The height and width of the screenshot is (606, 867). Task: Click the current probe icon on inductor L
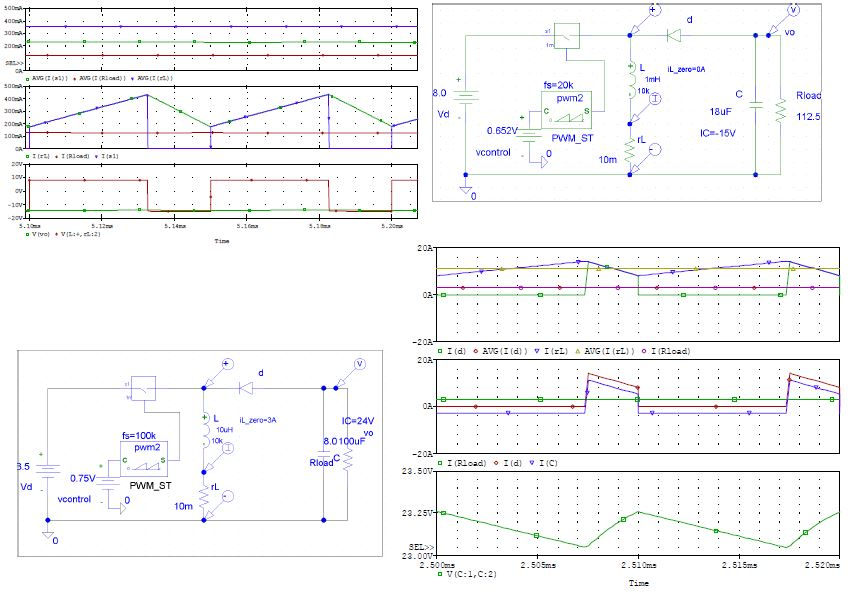tap(656, 97)
